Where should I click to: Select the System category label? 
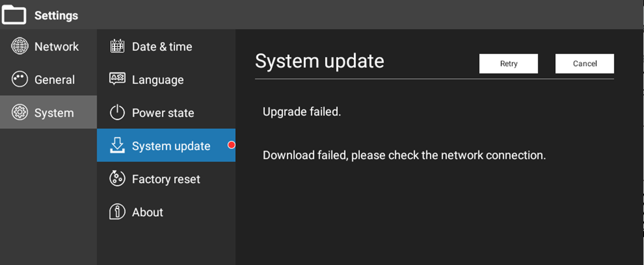point(54,113)
